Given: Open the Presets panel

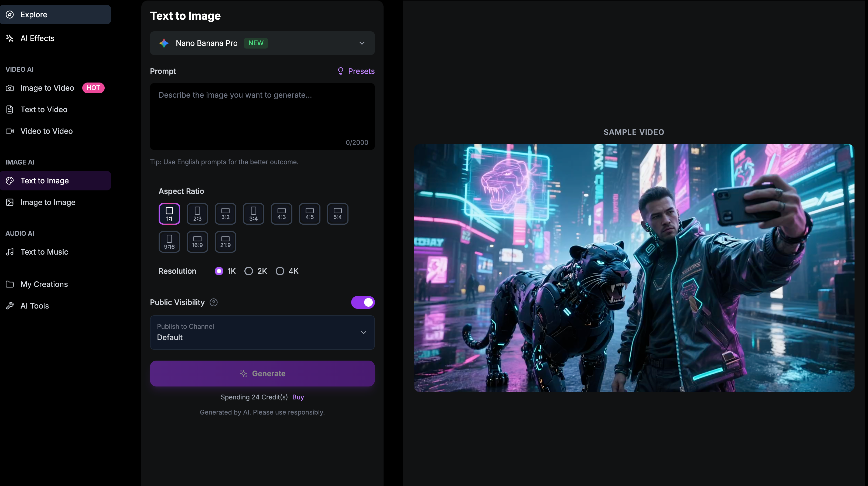Looking at the screenshot, I should [x=356, y=71].
